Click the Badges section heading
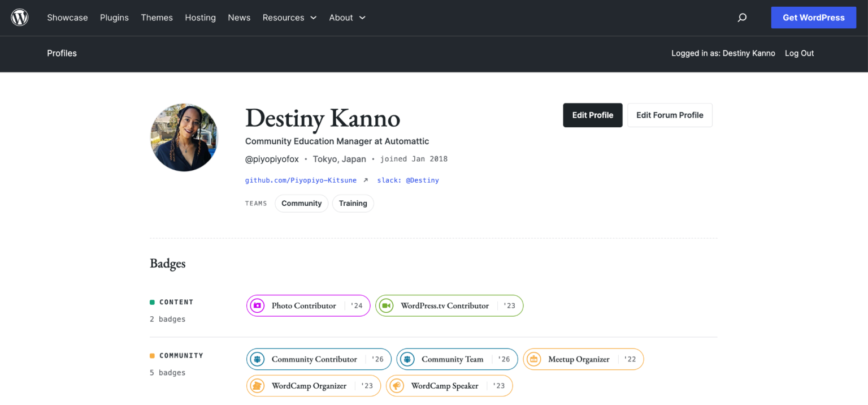Screen dimensions: 868x405 167,263
